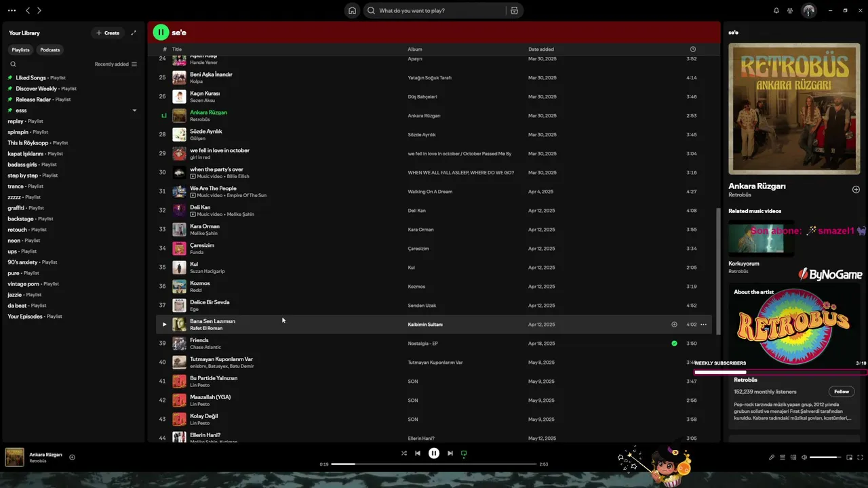Seek in the playback progress bar

point(434,464)
